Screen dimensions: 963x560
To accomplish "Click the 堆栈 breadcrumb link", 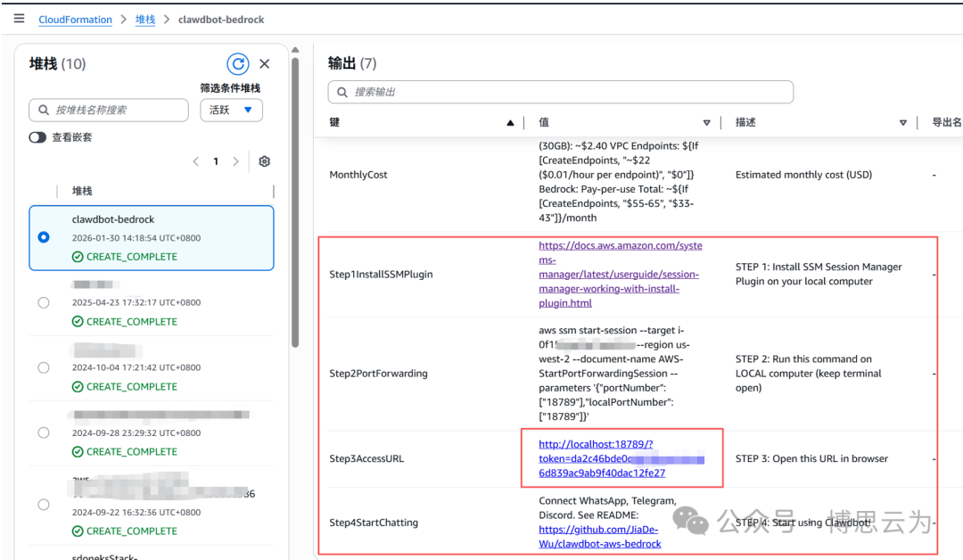I will pos(145,20).
